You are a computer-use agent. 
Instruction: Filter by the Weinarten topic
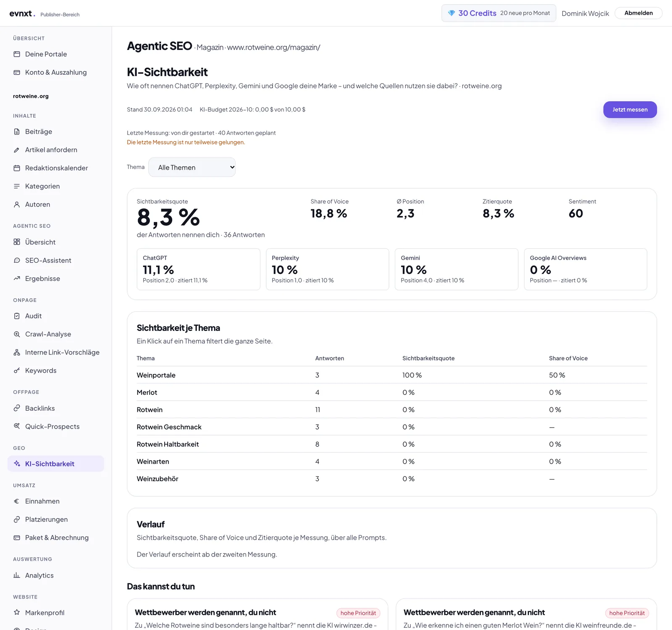(x=391, y=461)
